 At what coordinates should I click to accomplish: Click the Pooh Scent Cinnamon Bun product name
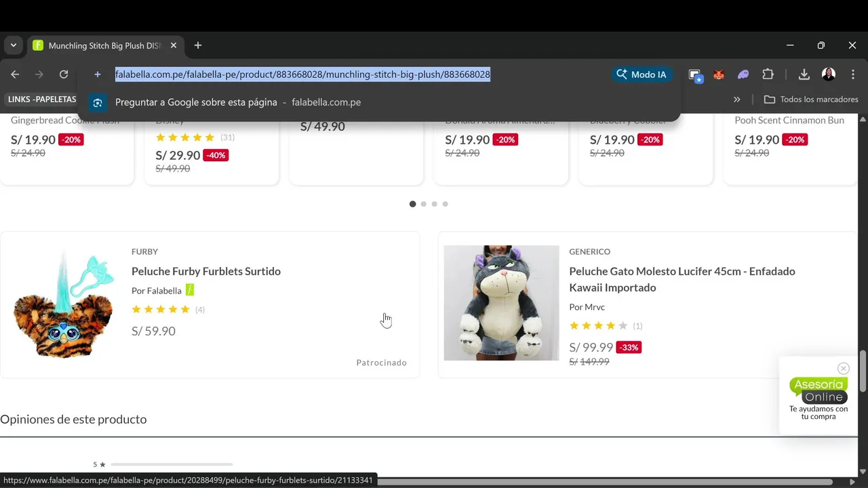click(x=789, y=121)
